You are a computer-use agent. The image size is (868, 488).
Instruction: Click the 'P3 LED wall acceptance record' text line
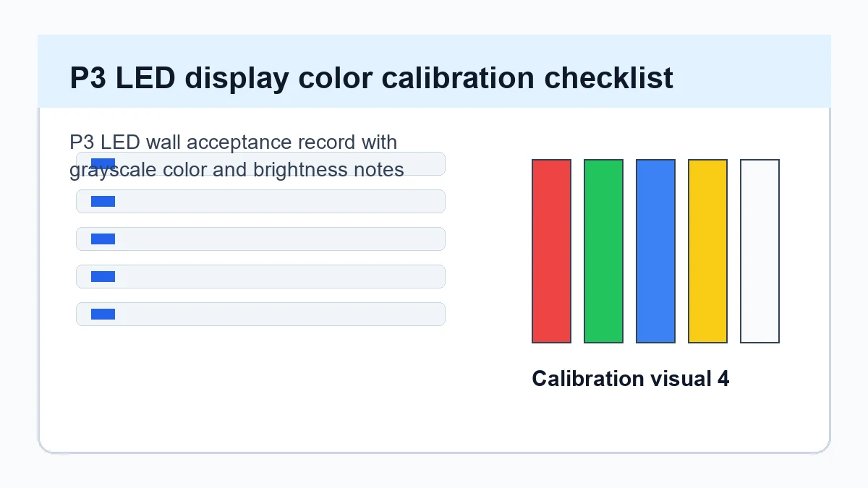[x=233, y=142]
